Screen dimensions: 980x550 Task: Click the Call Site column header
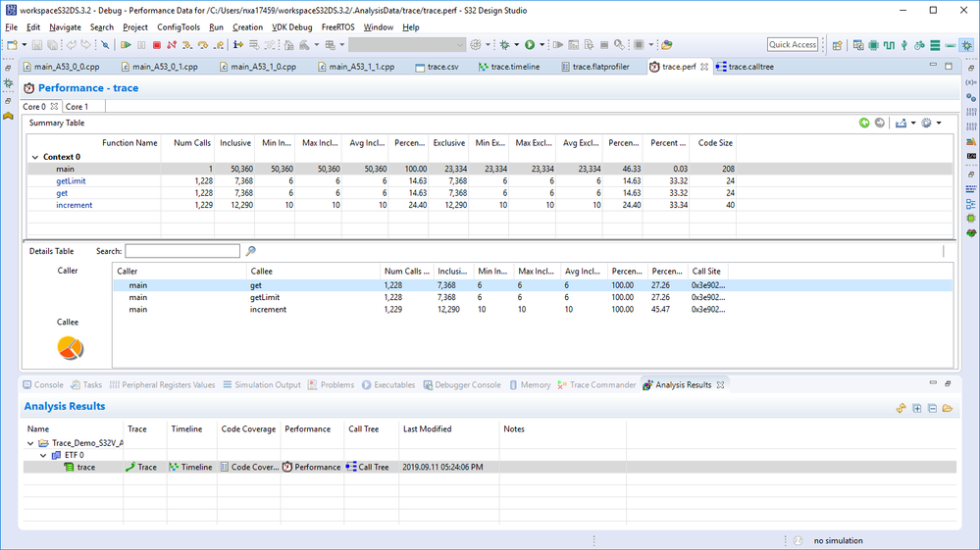click(706, 272)
